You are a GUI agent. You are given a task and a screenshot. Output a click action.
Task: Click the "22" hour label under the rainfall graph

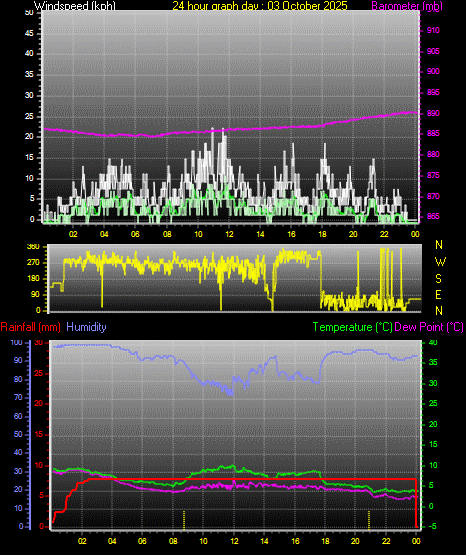(x=386, y=542)
